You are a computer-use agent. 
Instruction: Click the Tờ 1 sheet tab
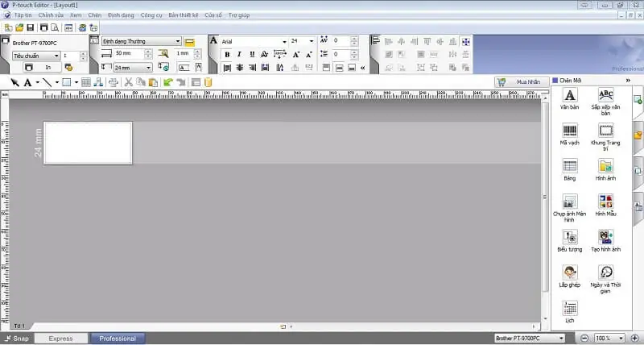click(19, 326)
